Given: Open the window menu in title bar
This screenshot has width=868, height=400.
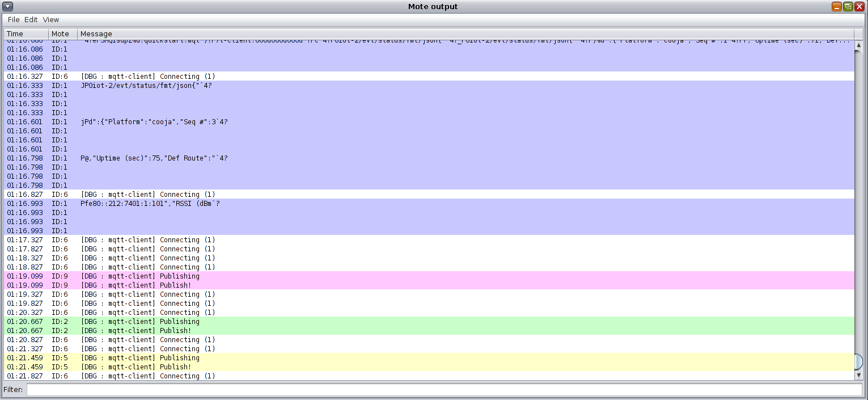Looking at the screenshot, I should pos(8,6).
